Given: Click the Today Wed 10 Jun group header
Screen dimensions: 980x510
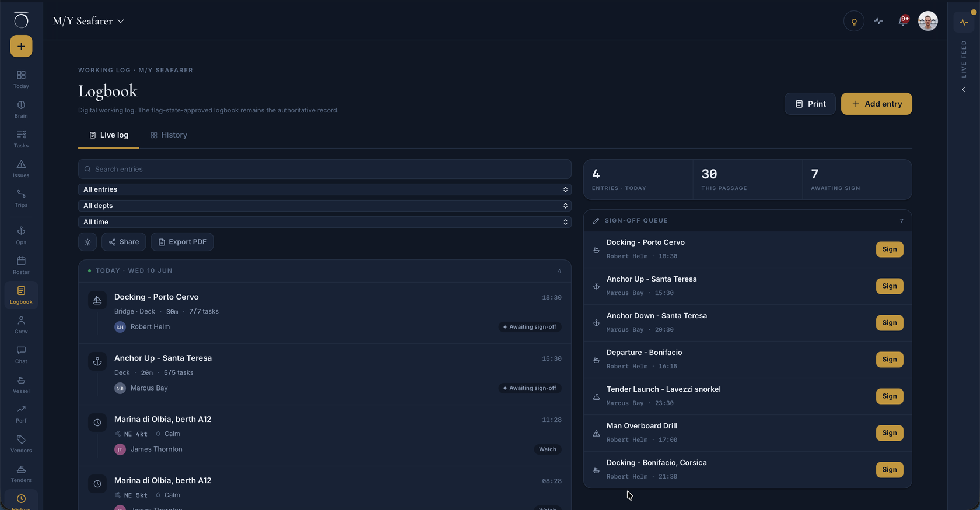Looking at the screenshot, I should point(325,271).
